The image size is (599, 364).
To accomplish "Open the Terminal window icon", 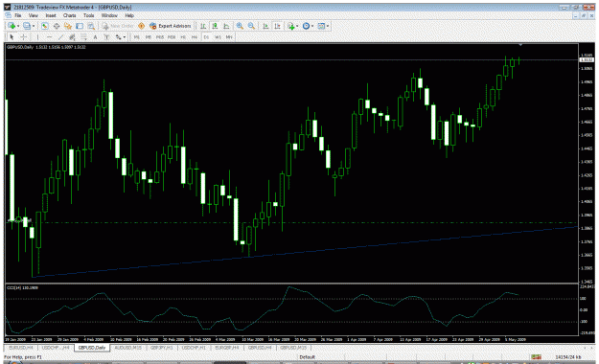I will (80, 26).
